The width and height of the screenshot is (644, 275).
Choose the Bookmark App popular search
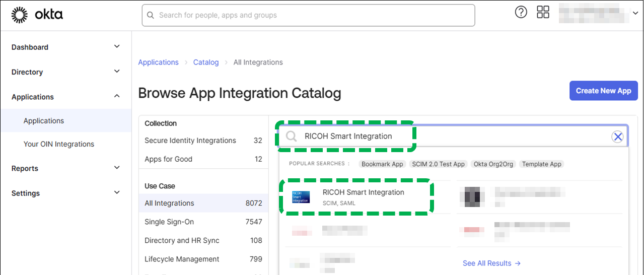click(382, 164)
